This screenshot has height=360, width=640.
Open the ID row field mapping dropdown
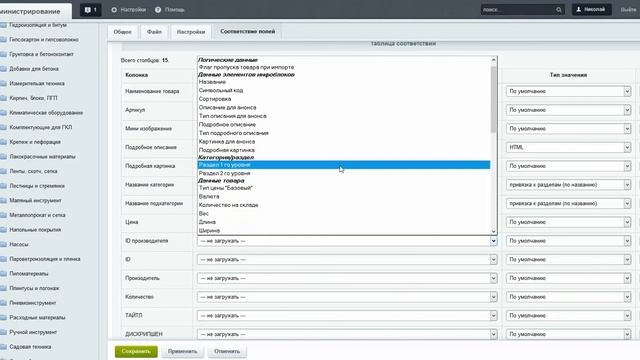coord(347,260)
